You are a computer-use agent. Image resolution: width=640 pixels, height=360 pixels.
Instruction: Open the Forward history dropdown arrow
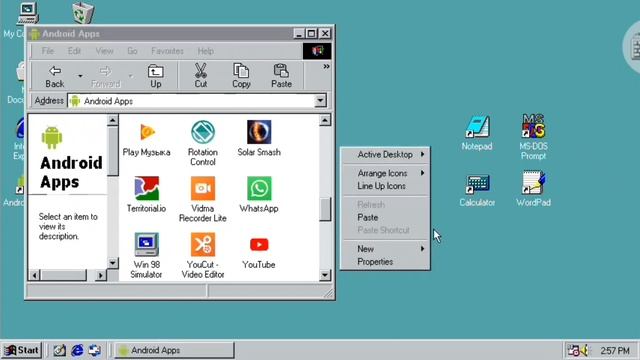pos(131,76)
